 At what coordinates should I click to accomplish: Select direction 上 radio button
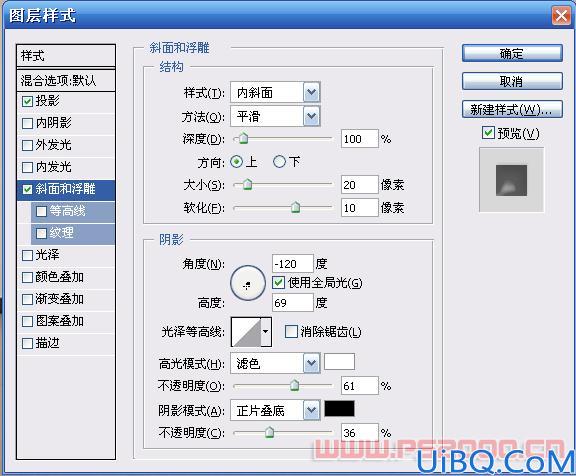pos(237,162)
